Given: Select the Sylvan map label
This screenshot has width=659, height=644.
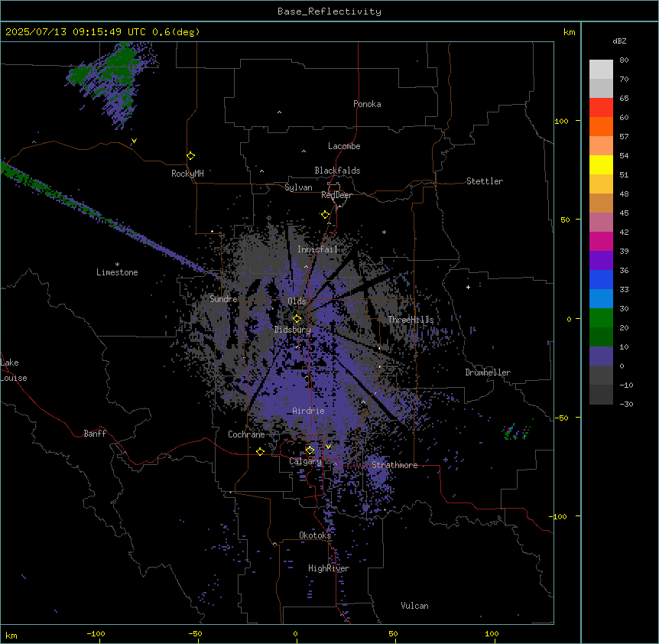Looking at the screenshot, I should tap(298, 187).
